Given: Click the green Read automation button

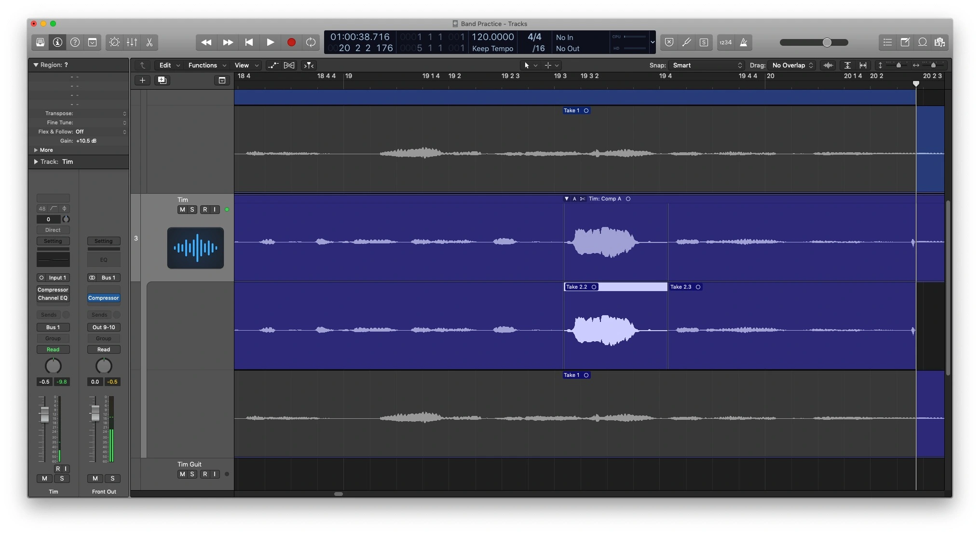Looking at the screenshot, I should [x=53, y=349].
